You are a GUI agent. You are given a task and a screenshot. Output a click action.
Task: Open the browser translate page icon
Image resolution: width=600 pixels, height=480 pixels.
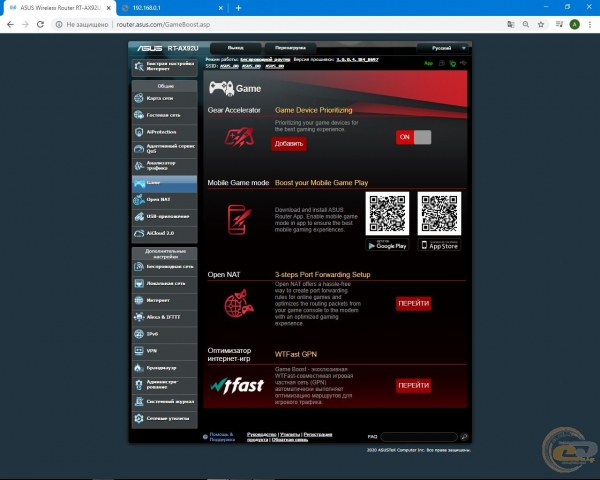click(511, 24)
